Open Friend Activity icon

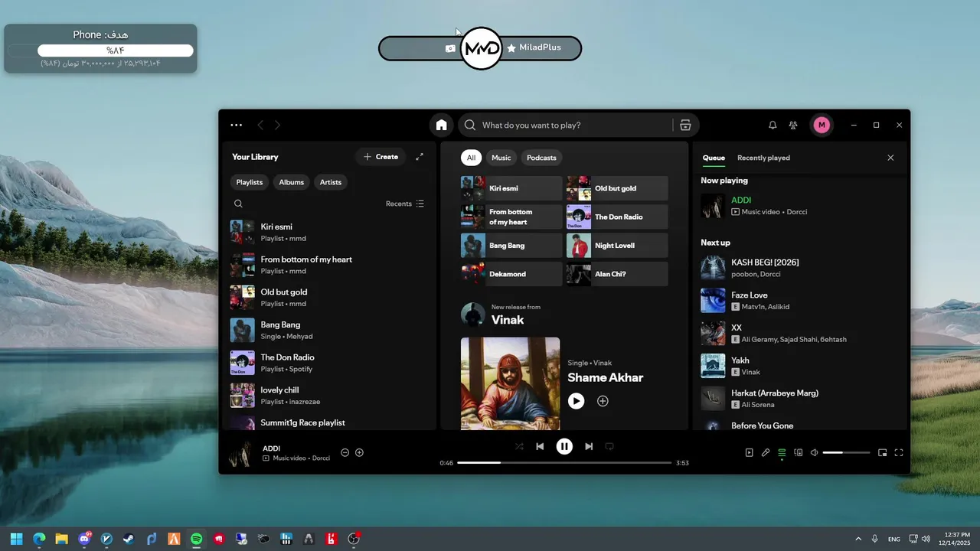pyautogui.click(x=793, y=125)
